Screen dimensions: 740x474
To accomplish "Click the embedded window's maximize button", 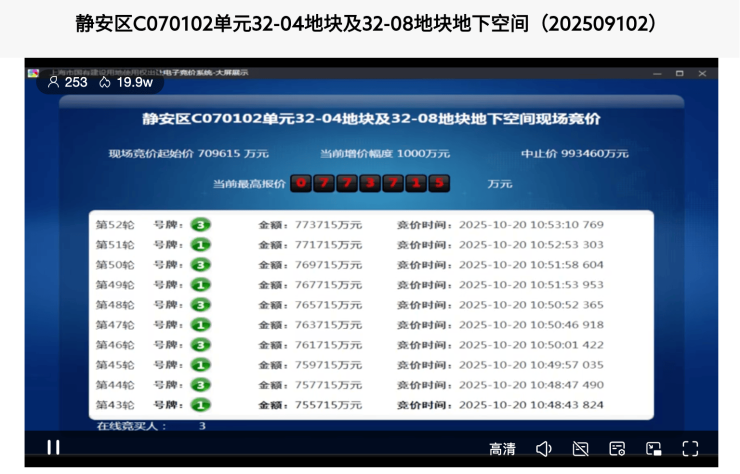I will coord(679,73).
